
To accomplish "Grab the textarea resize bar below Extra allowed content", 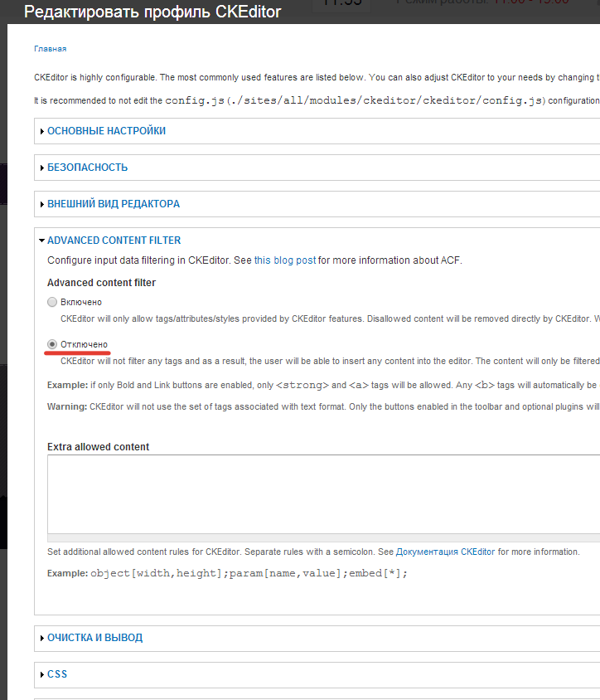I will point(323,537).
